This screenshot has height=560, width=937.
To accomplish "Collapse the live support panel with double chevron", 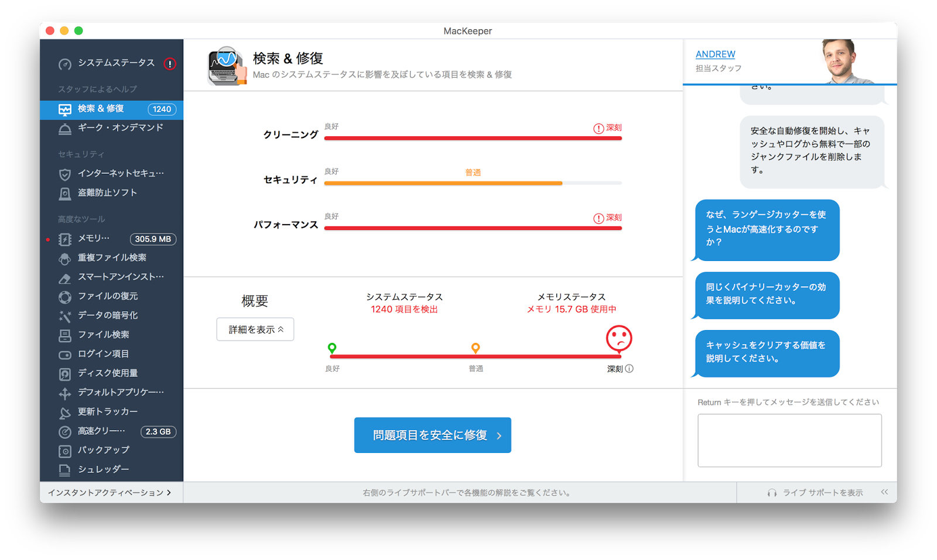I will pyautogui.click(x=884, y=492).
